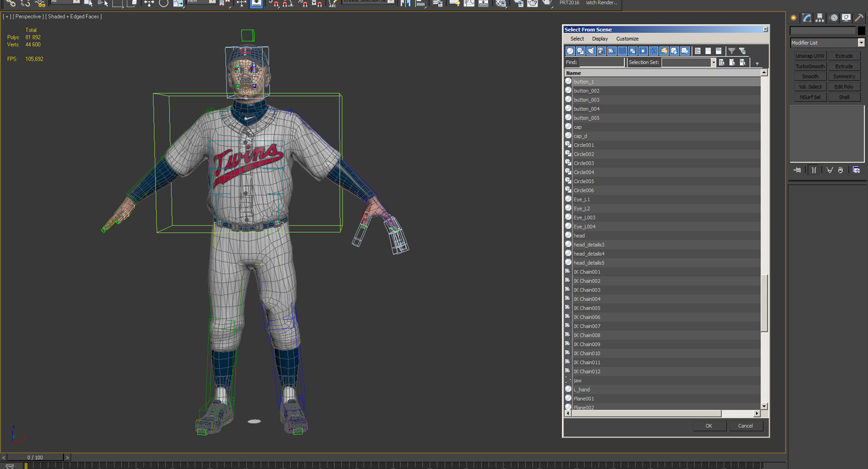Image resolution: width=868 pixels, height=469 pixels.
Task: Click Select All icon beside Selection Set
Action: 722,62
